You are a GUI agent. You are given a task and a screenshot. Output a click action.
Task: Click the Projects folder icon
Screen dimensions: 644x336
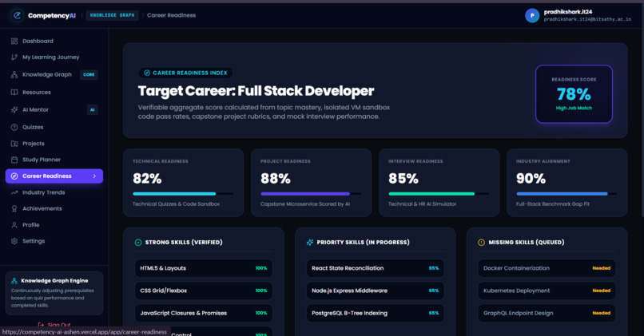coord(14,144)
